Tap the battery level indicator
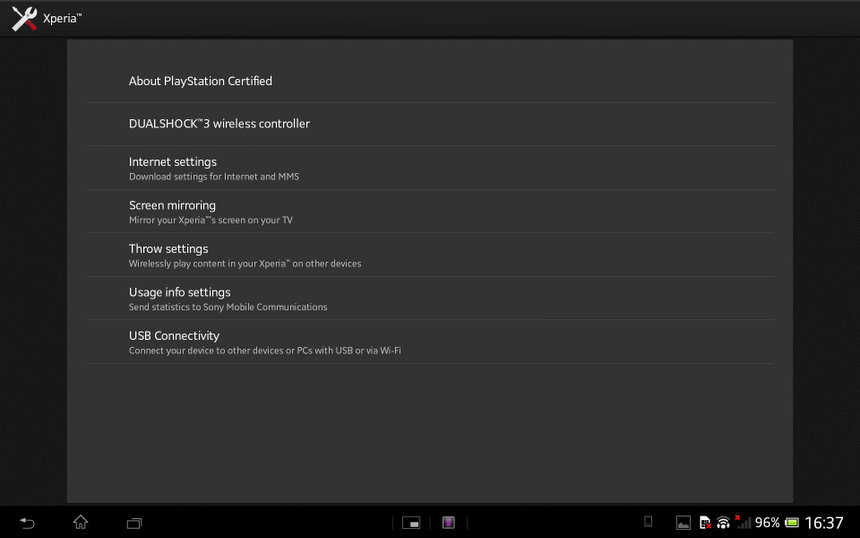 click(x=792, y=522)
